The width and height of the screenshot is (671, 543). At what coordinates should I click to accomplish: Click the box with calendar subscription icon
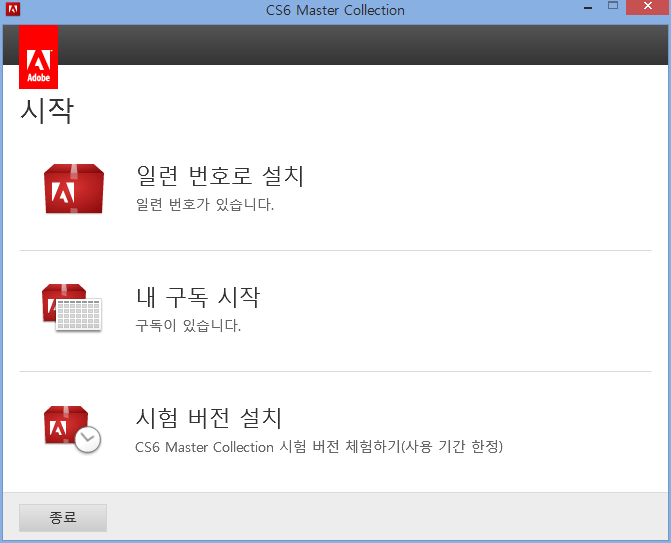(71, 308)
